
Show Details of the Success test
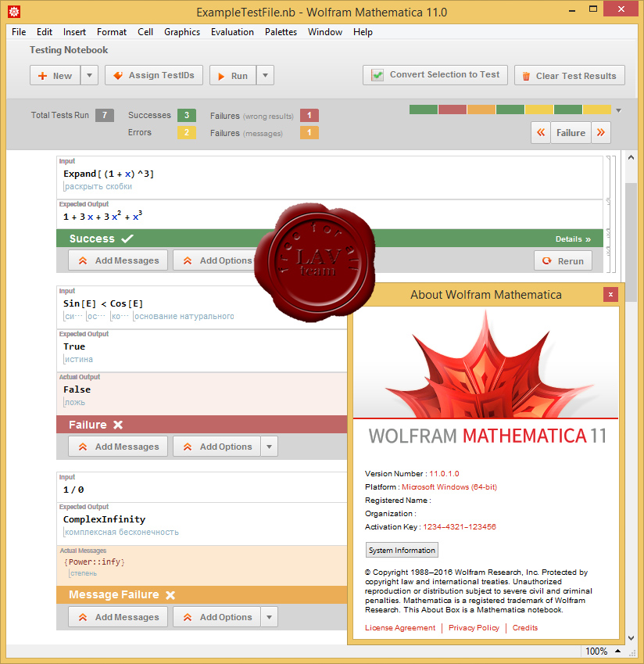(x=573, y=239)
